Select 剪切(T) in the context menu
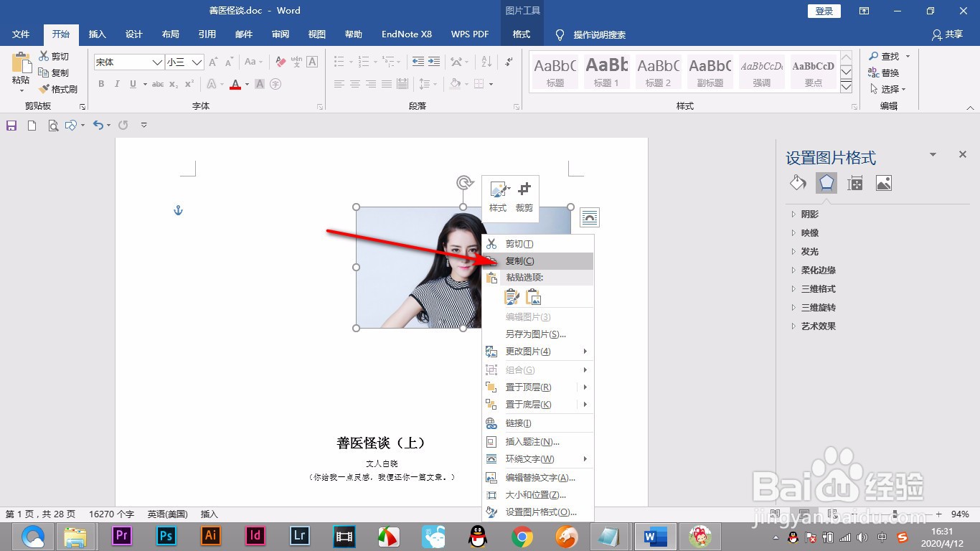Image resolution: width=980 pixels, height=551 pixels. [538, 244]
